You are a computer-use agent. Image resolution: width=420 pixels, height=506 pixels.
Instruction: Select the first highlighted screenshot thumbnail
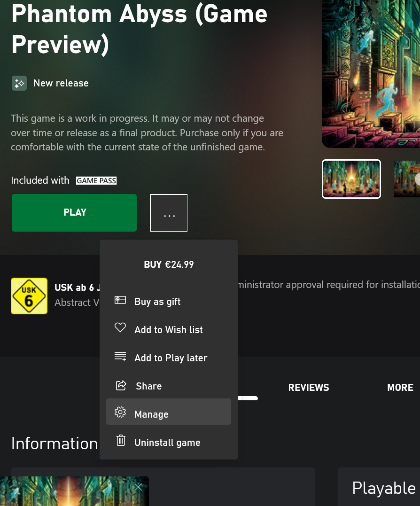[351, 179]
